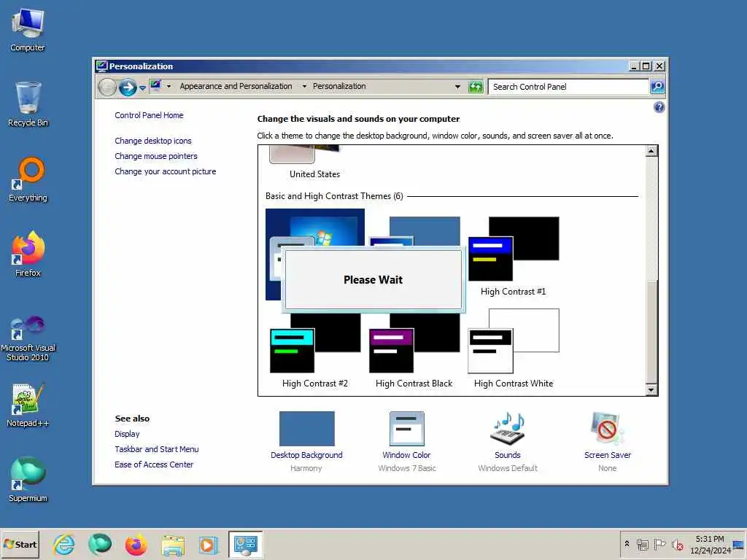Viewport: 747px width, 560px height.
Task: Launch Supermium from the taskbar
Action: [x=99, y=545]
